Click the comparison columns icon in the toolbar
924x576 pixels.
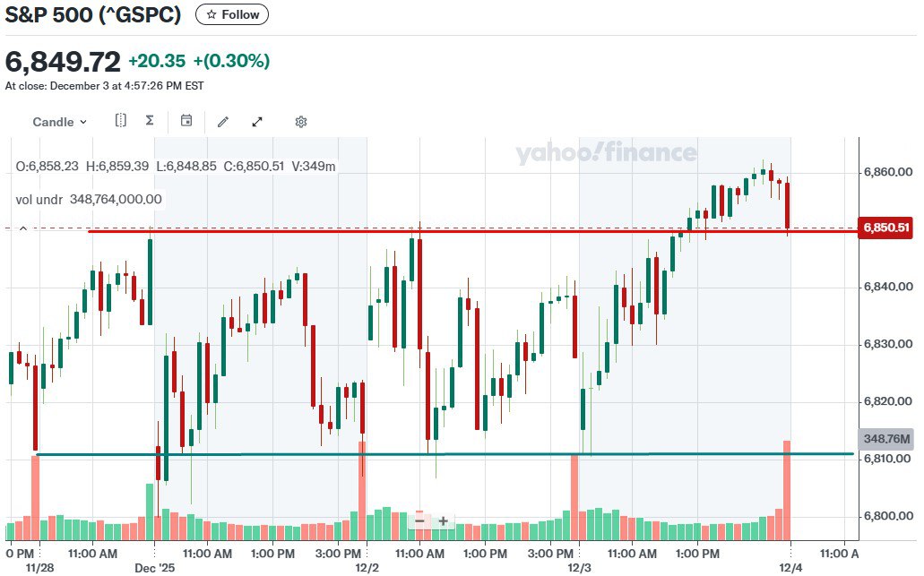[x=121, y=121]
